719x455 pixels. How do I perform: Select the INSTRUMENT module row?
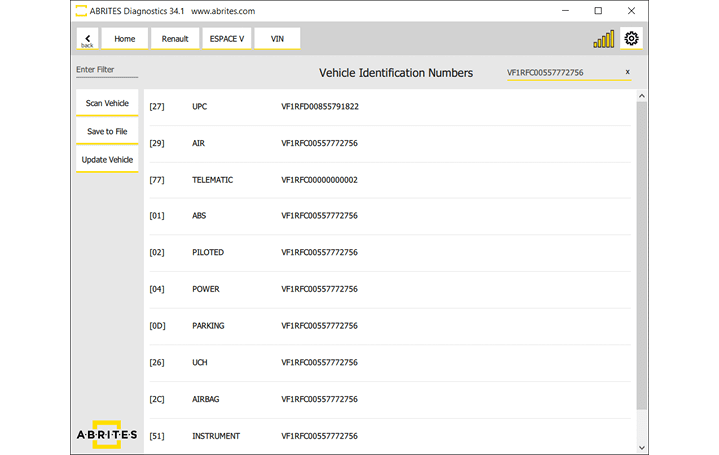tap(390, 436)
